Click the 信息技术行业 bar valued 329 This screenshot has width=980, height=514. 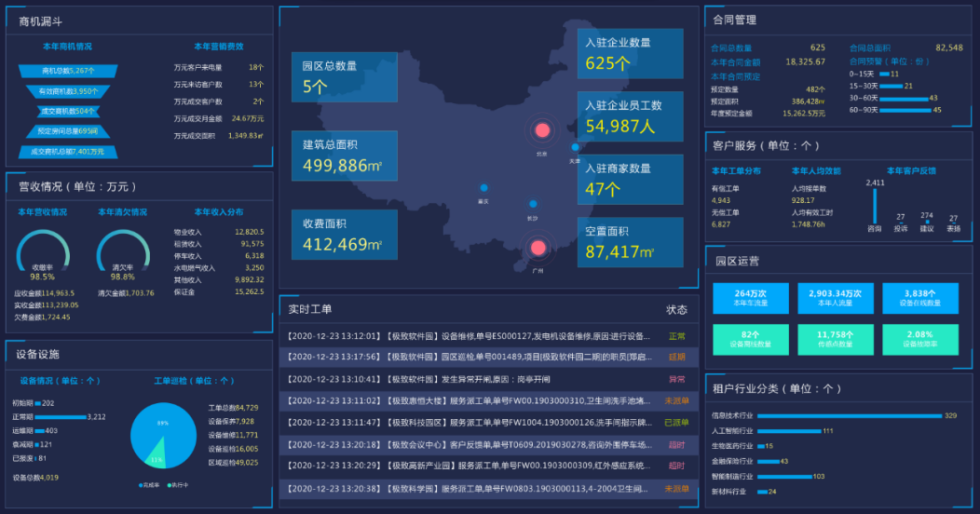point(849,416)
